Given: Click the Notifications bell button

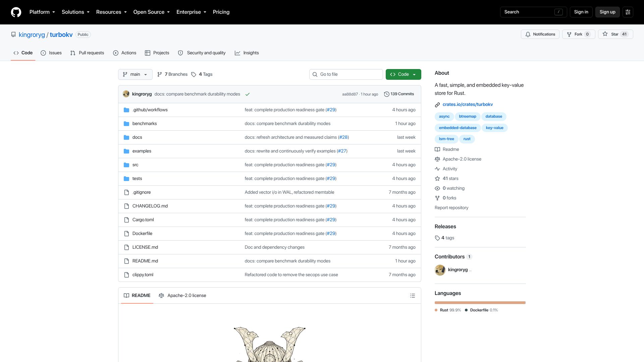Looking at the screenshot, I should [540, 34].
